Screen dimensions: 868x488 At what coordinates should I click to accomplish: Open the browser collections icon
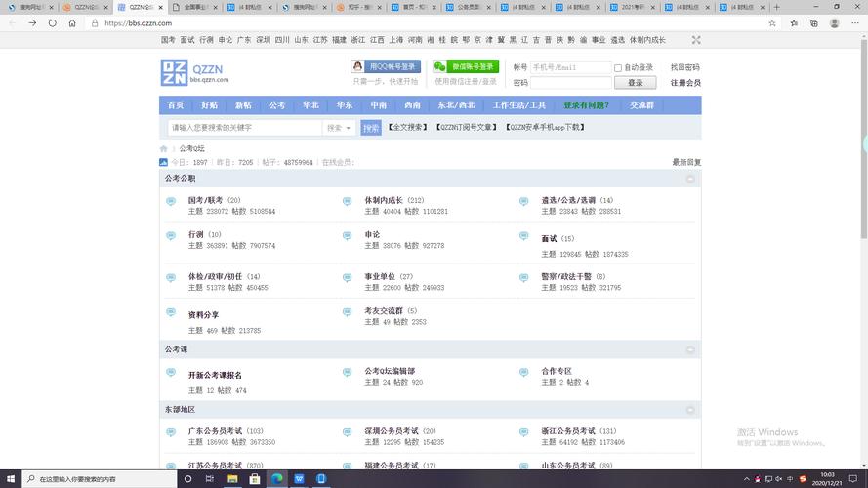(x=813, y=23)
